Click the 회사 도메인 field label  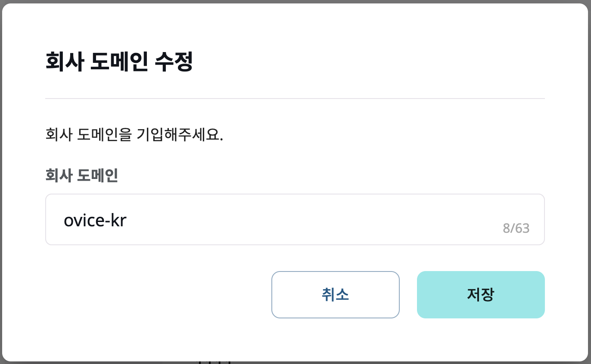[81, 175]
